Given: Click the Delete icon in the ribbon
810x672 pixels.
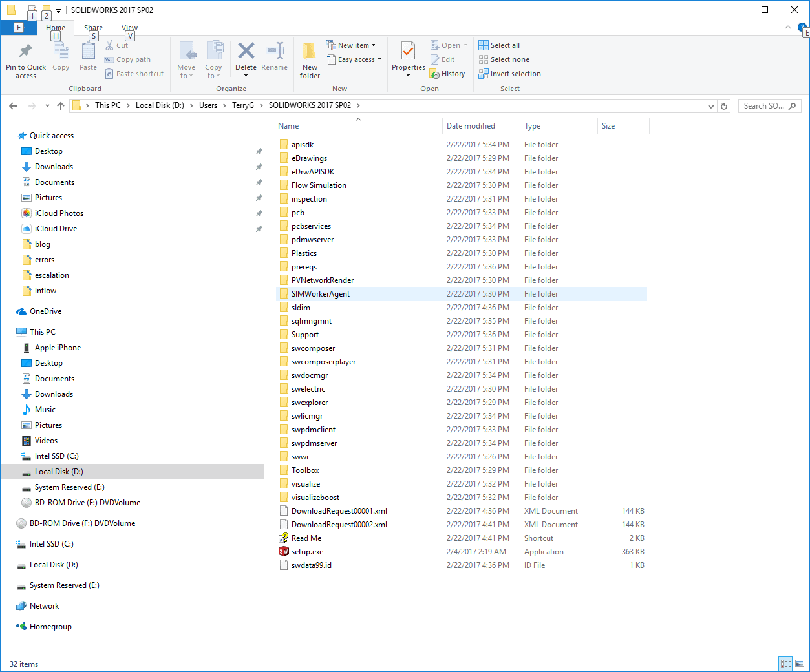Looking at the screenshot, I should [246, 52].
